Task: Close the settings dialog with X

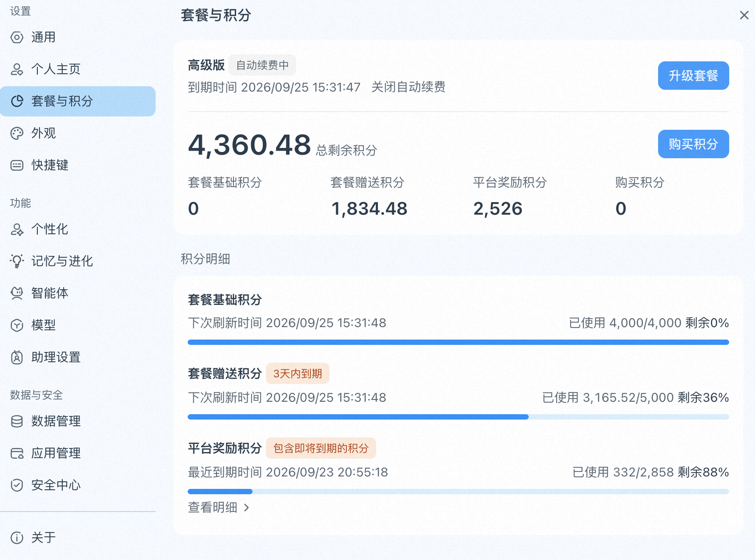Action: (x=744, y=16)
